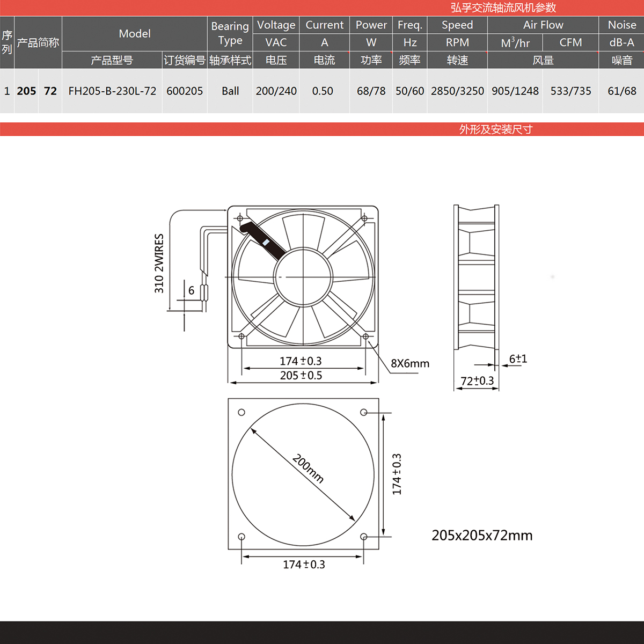
Task: Select the '8X6mm' hole callout
Action: 410,363
